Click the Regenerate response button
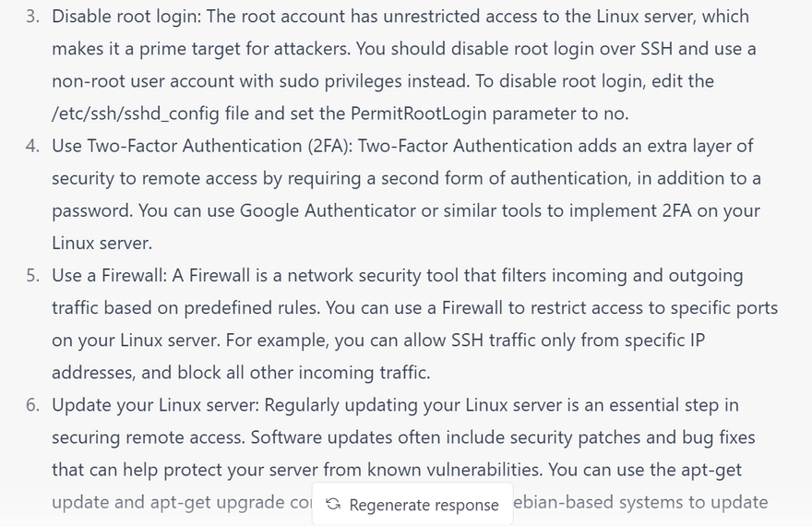Screen dimensions: 812x526 [412, 504]
